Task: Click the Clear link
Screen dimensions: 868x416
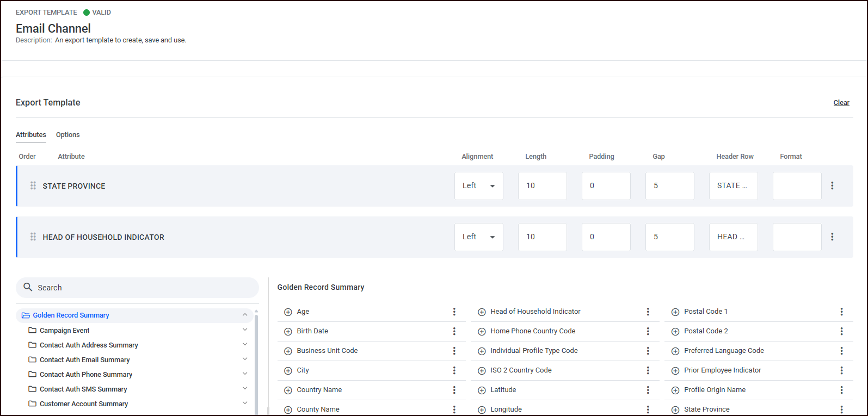Action: coord(841,103)
